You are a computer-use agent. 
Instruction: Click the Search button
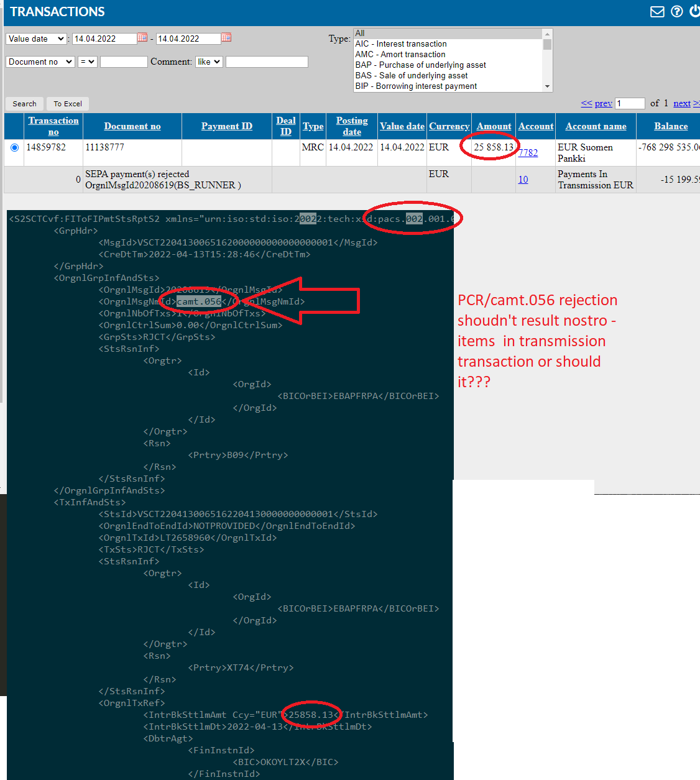click(25, 104)
